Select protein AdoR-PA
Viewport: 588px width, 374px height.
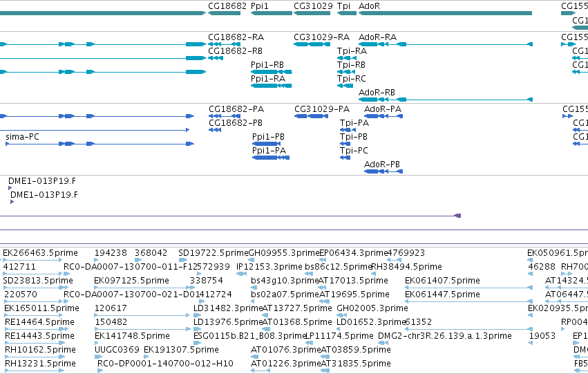tap(383, 116)
